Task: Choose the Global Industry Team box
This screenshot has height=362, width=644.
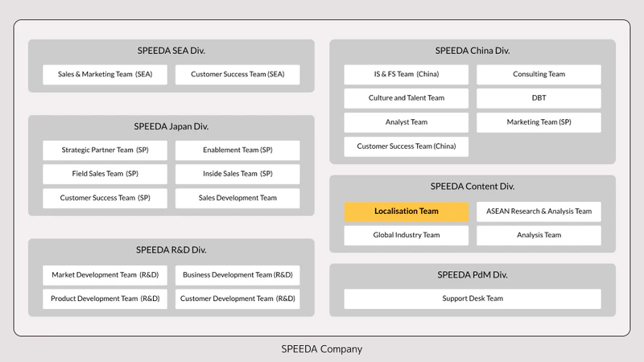Action: pos(407,235)
